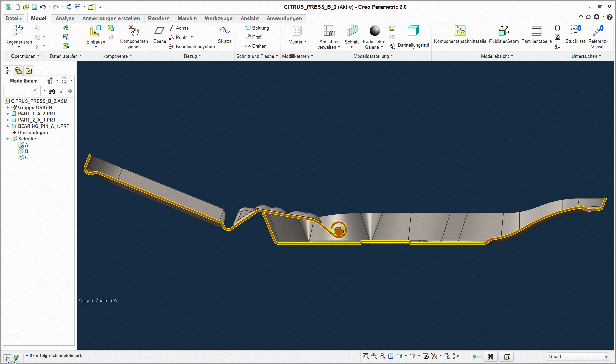Screen dimensions: 616x364
Task: Click the Farbeffekte-Galerie sphere icon
Action: (x=375, y=31)
